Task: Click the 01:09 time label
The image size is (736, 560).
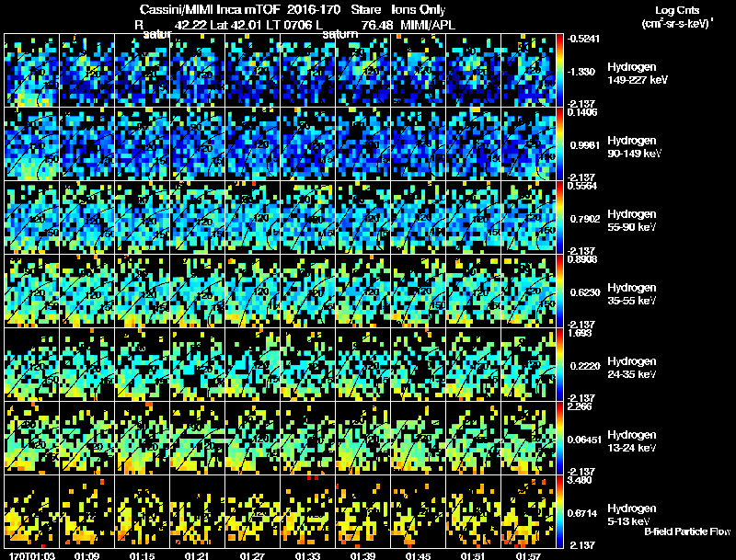Action: point(86,556)
